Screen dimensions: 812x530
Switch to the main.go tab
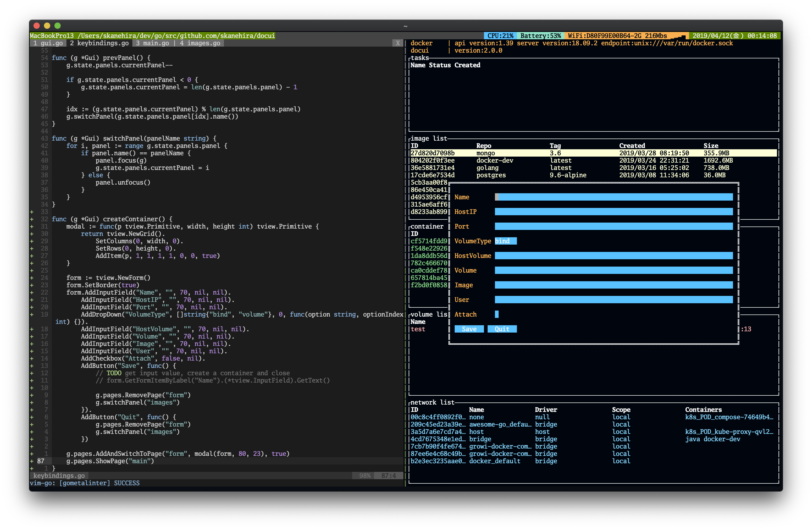(x=152, y=43)
